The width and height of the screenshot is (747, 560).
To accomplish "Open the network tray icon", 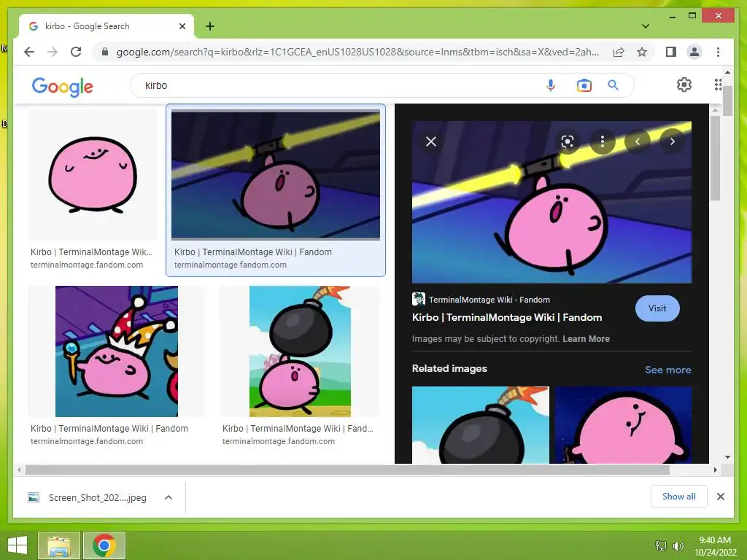I will click(x=661, y=546).
